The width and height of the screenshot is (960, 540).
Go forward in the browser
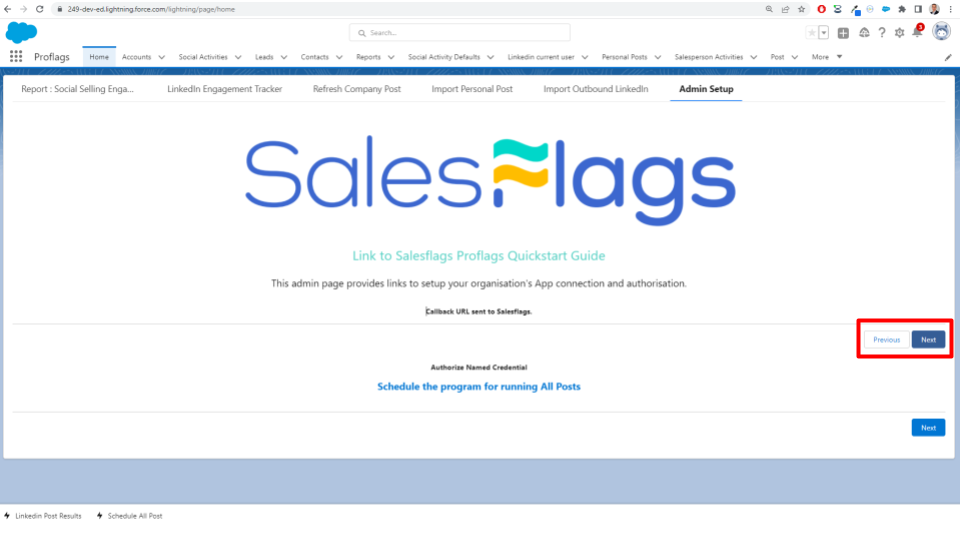tap(23, 9)
